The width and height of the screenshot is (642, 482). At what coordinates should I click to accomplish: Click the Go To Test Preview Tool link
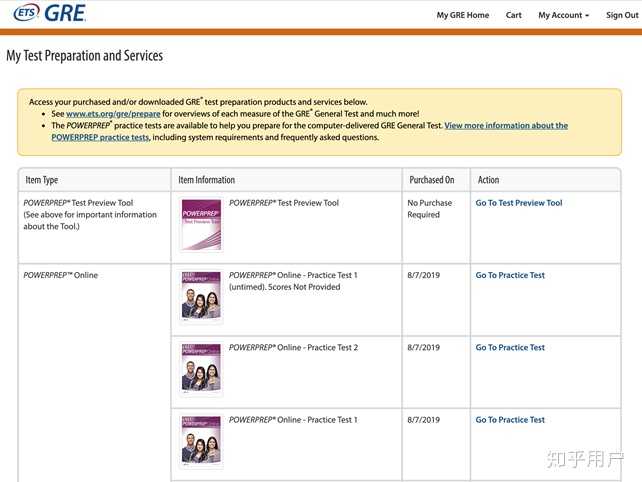click(x=518, y=203)
